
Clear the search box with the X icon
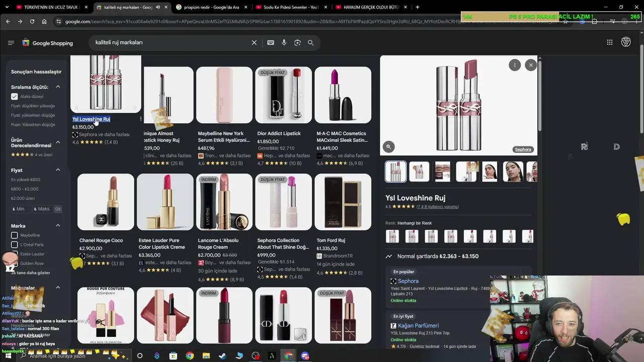[x=254, y=43]
